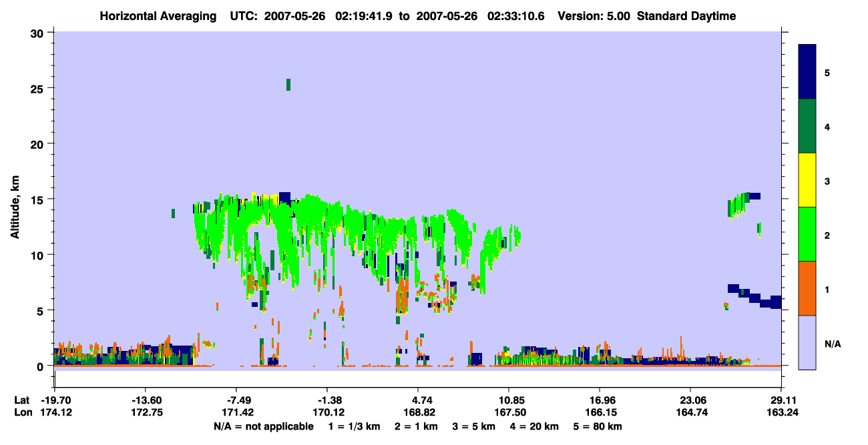Click the bright green colorbar segment labeled 2
Image resolution: width=868 pixels, height=445 pixels.
[x=807, y=234]
